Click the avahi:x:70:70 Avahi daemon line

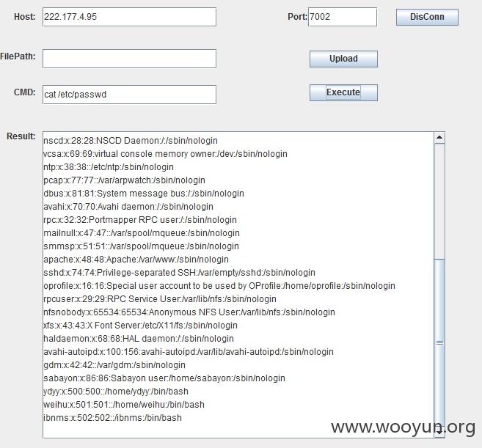click(x=128, y=207)
